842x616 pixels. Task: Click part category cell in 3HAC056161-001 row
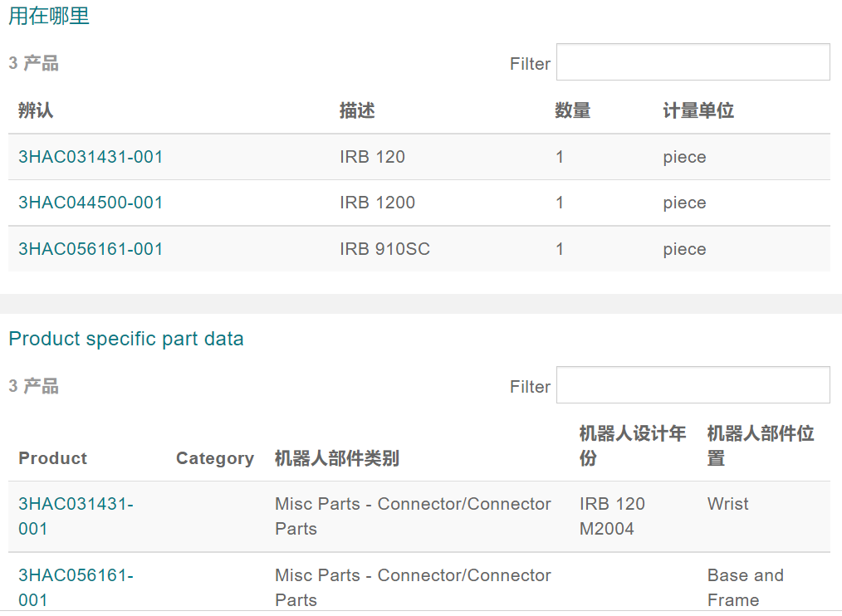pyautogui.click(x=413, y=587)
